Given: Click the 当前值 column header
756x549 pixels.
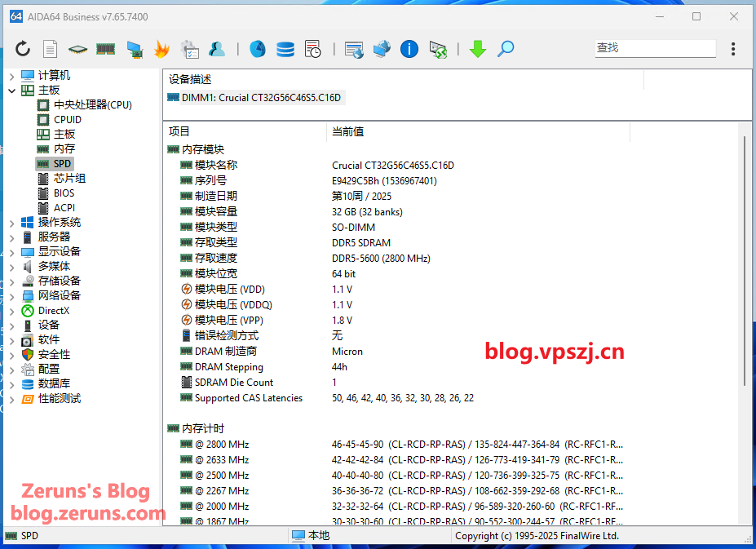Looking at the screenshot, I should tap(348, 131).
